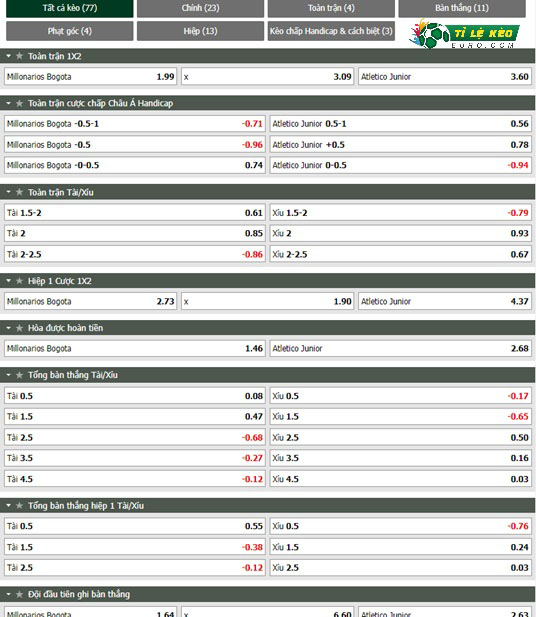Open the Phạt góc (4) tab
This screenshot has height=617, width=536.
pyautogui.click(x=70, y=31)
